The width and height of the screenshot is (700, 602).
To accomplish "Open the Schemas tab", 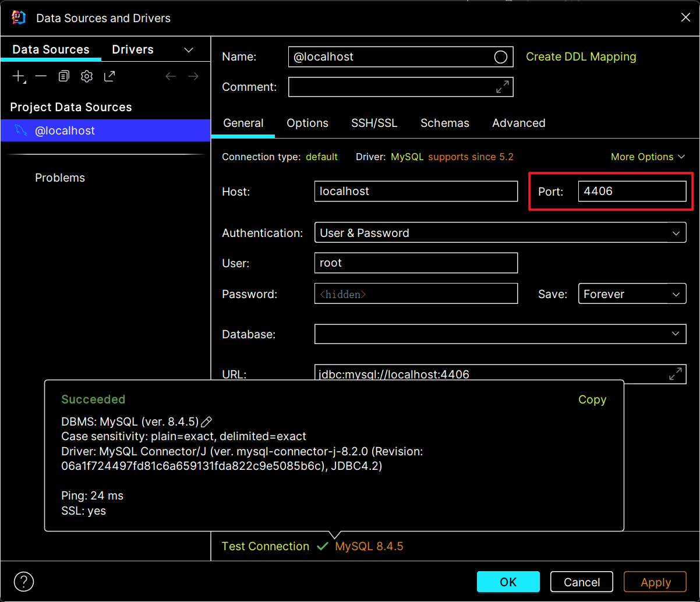I will pyautogui.click(x=445, y=123).
